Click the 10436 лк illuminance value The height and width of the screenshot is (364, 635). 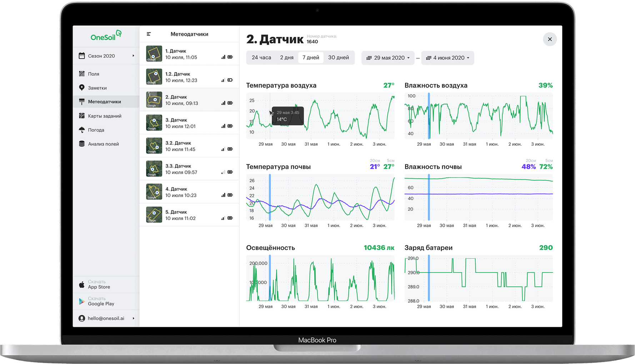379,248
